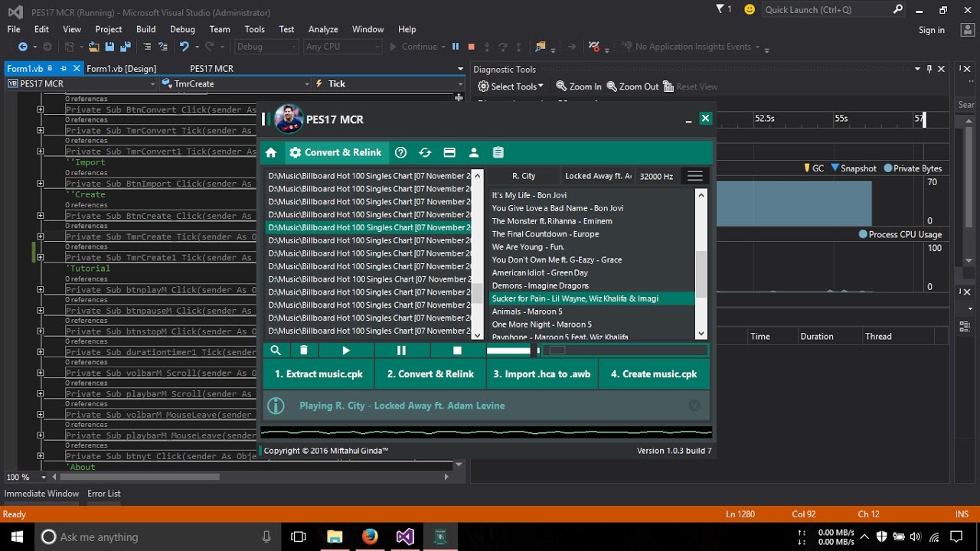The image size is (980, 551).
Task: Open the notifications flag icon
Action: pyautogui.click(x=720, y=9)
